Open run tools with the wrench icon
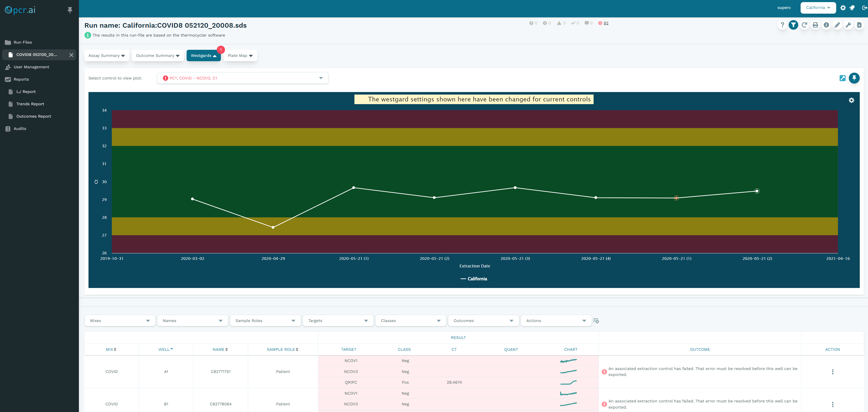Image resolution: width=868 pixels, height=412 pixels. click(849, 25)
